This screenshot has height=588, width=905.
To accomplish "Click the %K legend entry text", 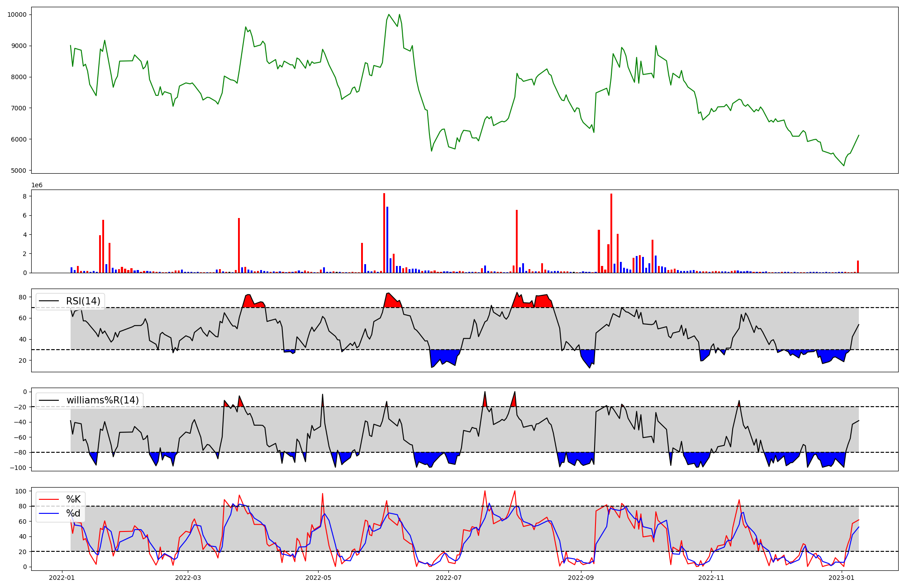I will (x=73, y=499).
